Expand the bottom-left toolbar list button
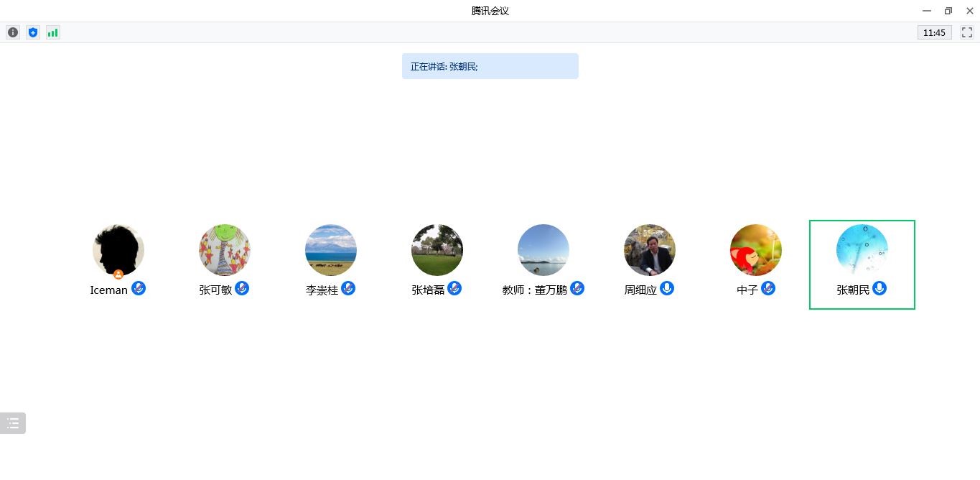Screen dimensions: 980x480 pyautogui.click(x=13, y=423)
